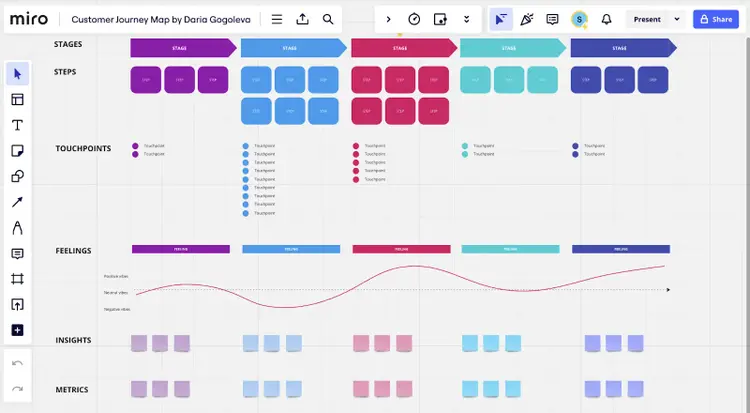Open the comments panel icon in top bar

(x=552, y=19)
